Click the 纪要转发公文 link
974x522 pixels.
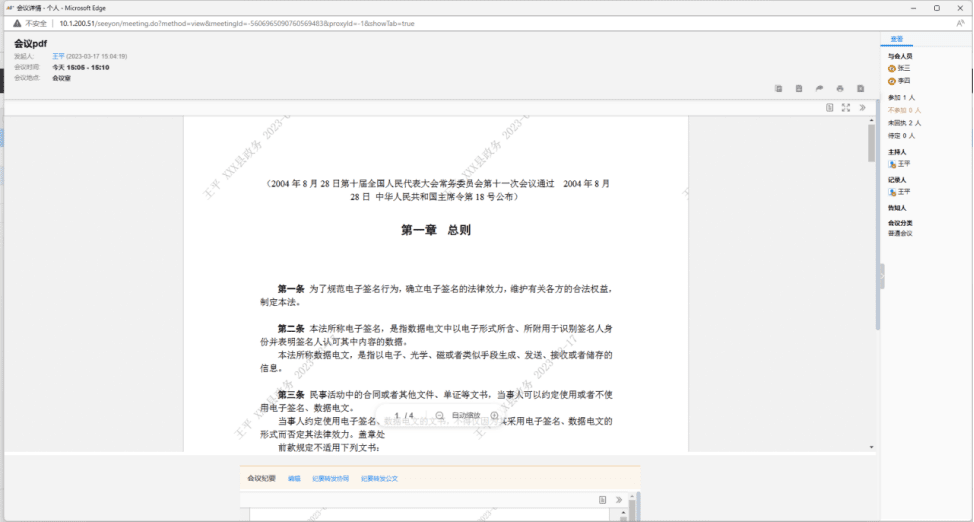point(380,478)
